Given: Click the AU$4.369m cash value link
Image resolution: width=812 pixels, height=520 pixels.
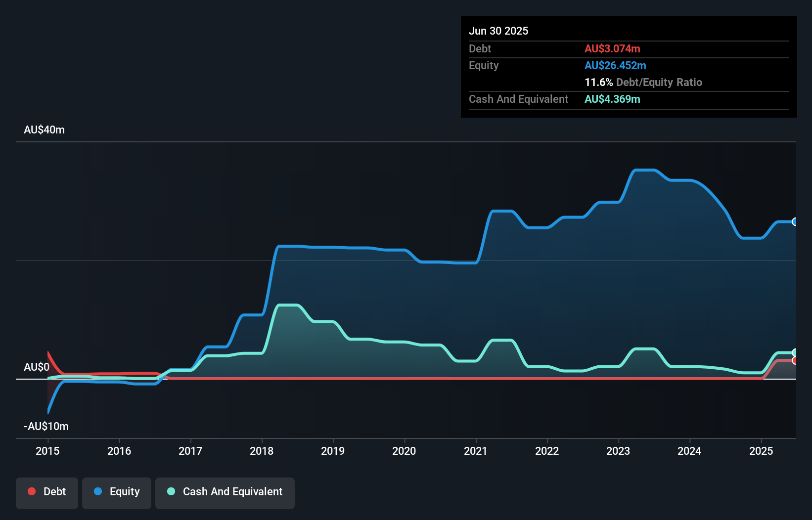Looking at the screenshot, I should point(612,99).
